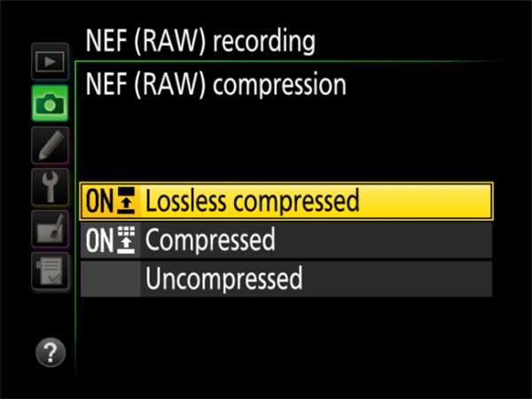Open the Retouch menu icon

click(50, 228)
